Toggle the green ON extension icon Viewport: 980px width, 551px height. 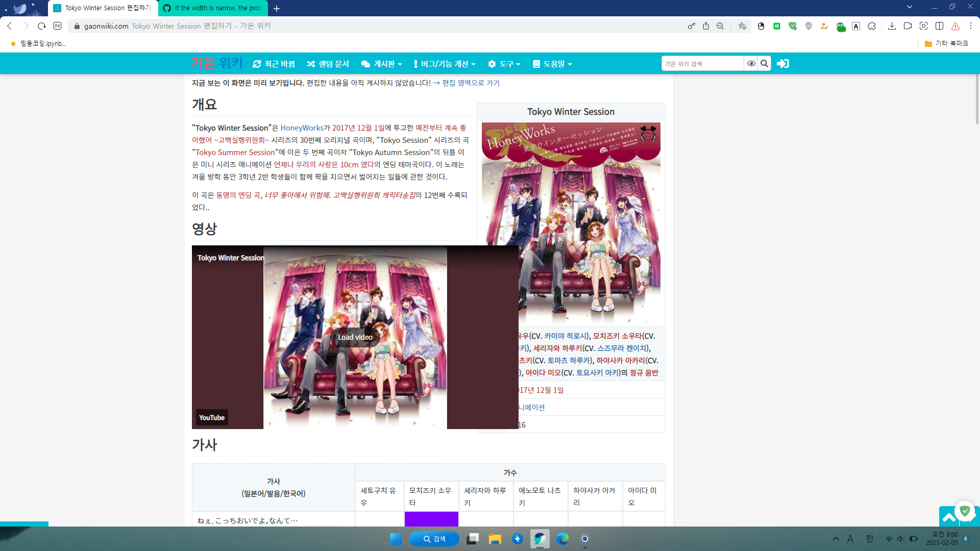[x=841, y=27]
